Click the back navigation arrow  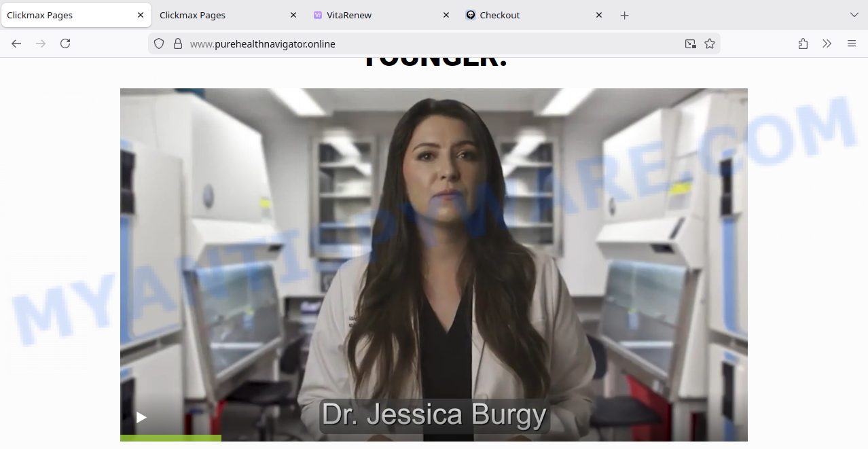tap(16, 43)
